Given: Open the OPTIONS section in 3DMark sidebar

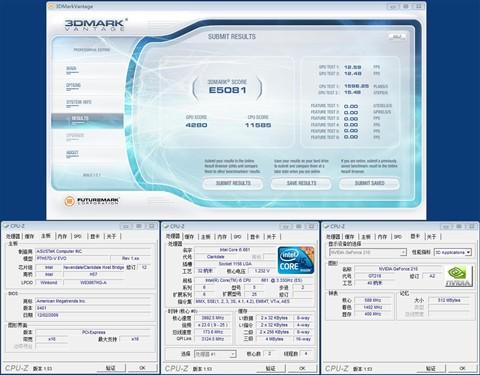Looking at the screenshot, I should 73,86.
